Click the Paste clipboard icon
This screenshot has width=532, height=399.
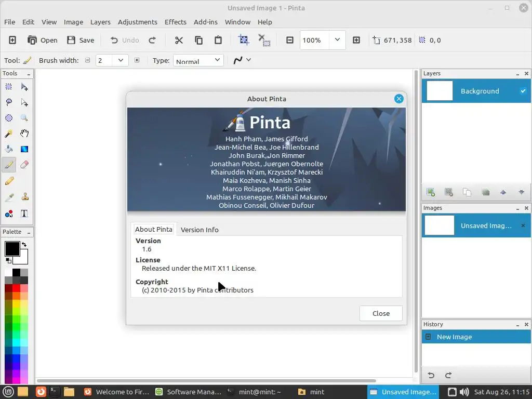coord(218,40)
